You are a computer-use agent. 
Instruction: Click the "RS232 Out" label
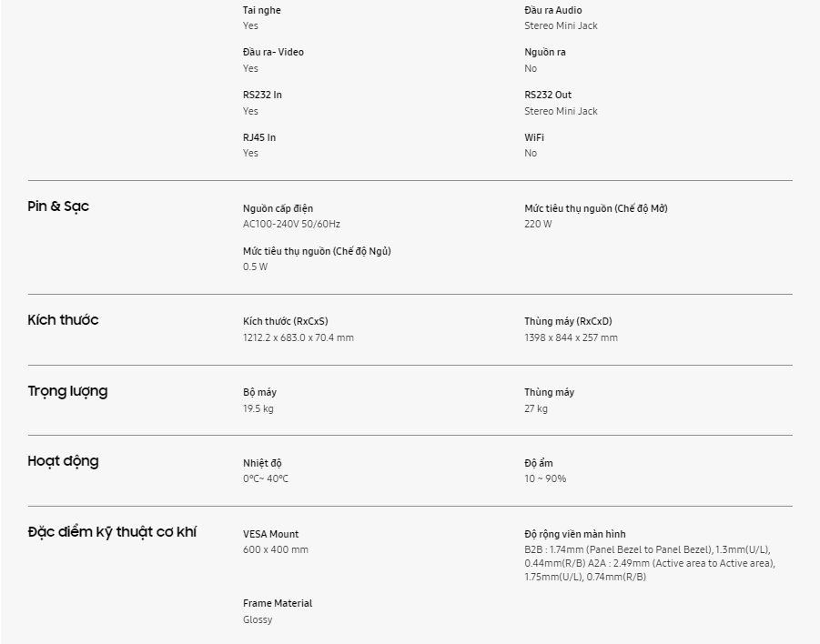click(x=548, y=95)
